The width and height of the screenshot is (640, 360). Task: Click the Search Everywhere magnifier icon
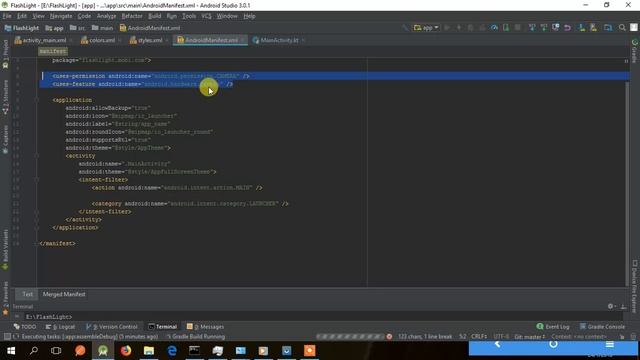[622, 28]
